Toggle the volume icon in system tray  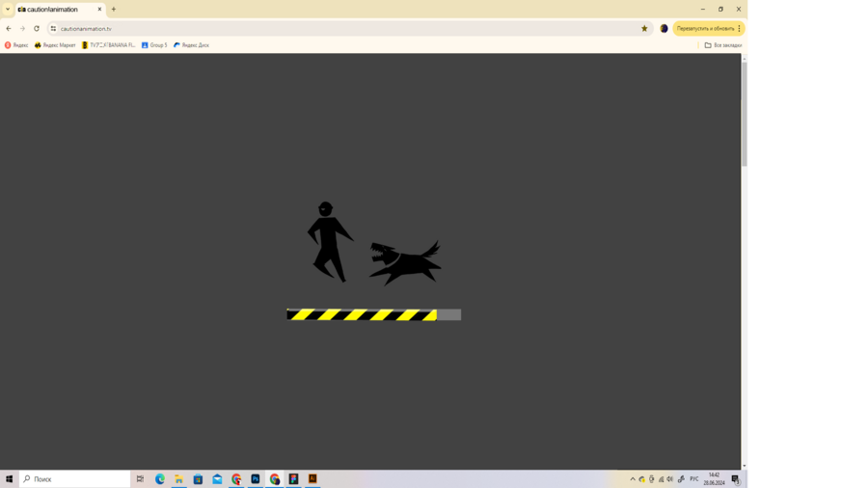click(x=670, y=479)
